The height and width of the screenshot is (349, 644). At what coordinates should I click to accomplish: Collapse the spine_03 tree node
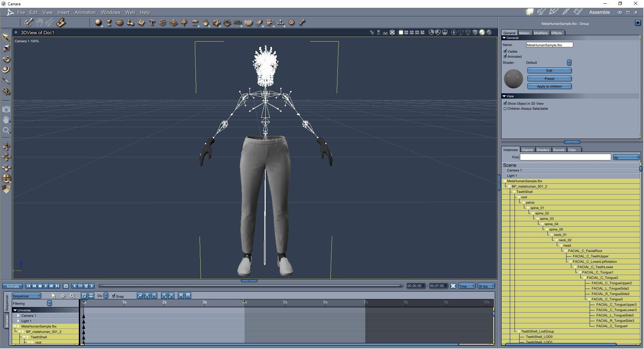[538, 219]
